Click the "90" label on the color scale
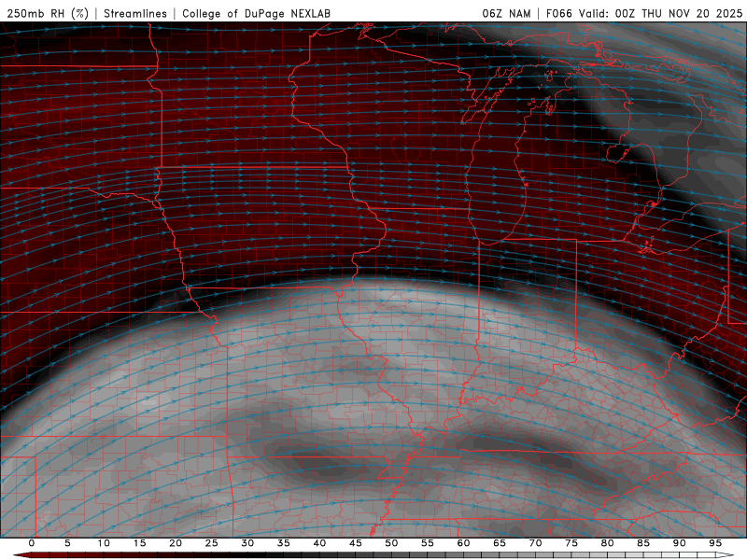This screenshot has height=560, width=747. [679, 543]
